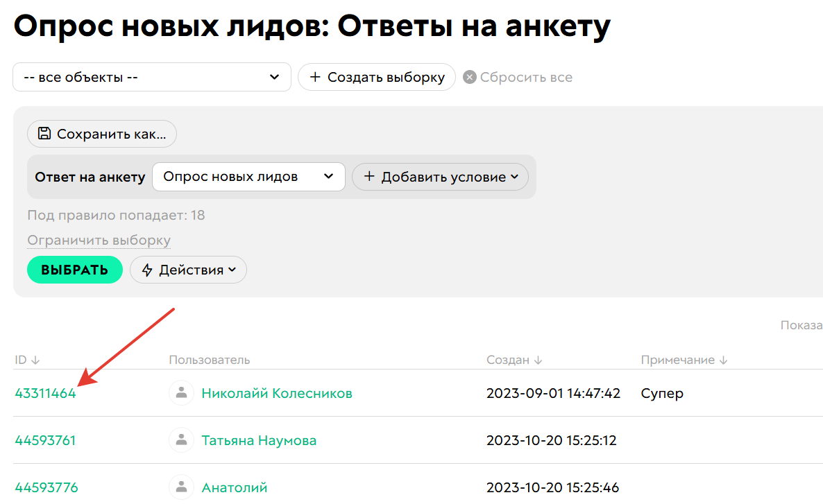Follow the Татьяна Наумова profile link
This screenshot has height=504, width=823.
pos(258,440)
